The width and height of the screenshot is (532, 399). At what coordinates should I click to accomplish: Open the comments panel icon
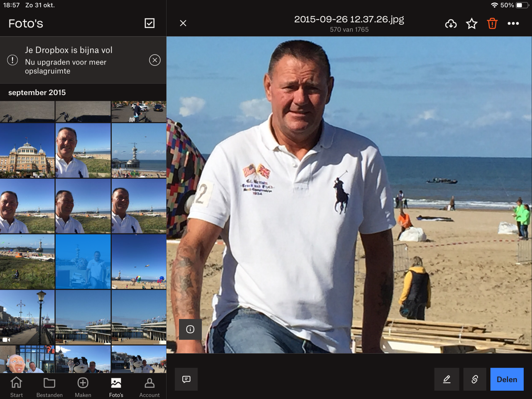click(x=186, y=379)
